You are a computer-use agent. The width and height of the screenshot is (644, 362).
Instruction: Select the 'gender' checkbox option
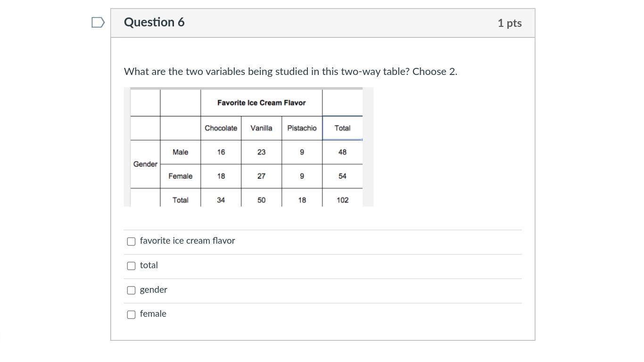tap(132, 290)
